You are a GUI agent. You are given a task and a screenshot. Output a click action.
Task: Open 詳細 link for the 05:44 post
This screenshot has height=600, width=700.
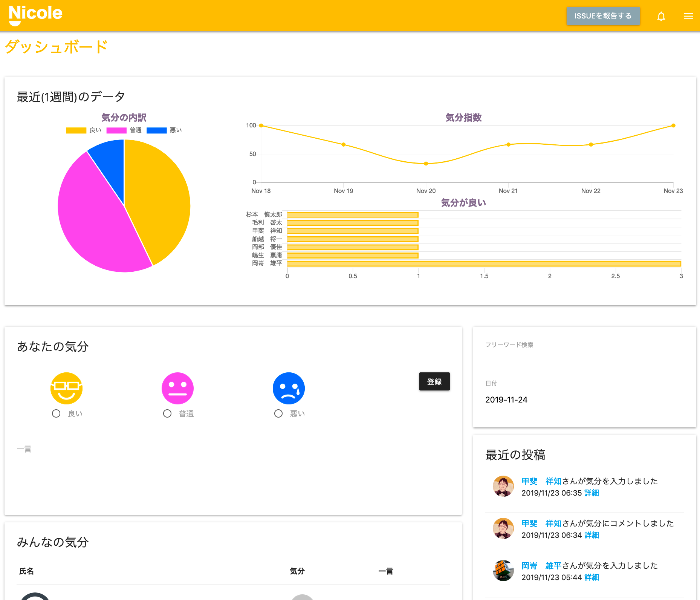(591, 577)
